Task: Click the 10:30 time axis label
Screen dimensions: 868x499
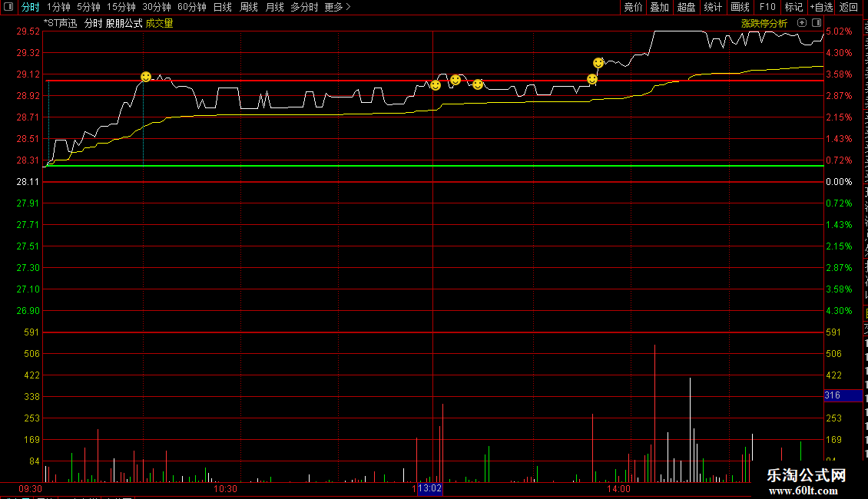Action: [x=225, y=489]
